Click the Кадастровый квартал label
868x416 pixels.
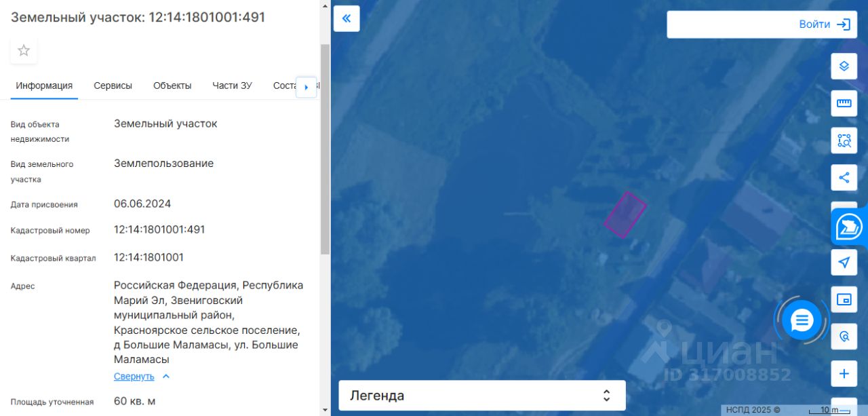[x=54, y=258]
